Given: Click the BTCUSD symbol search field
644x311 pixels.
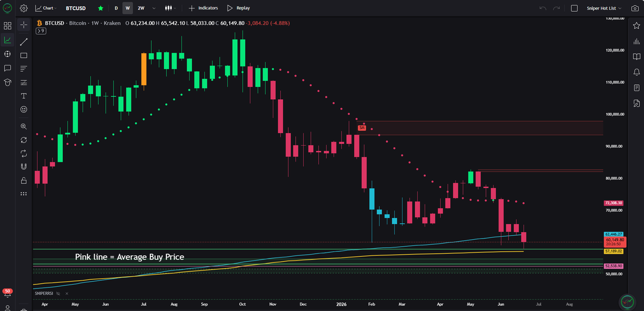Looking at the screenshot, I should point(76,9).
